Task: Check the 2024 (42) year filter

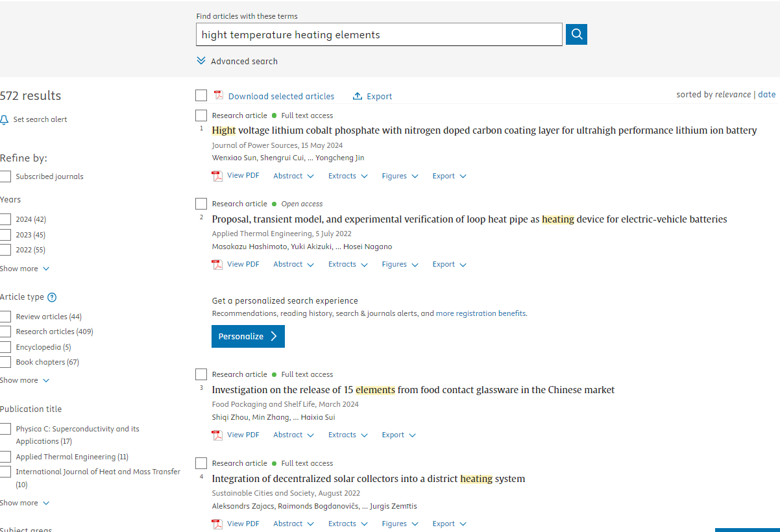Action: coord(5,219)
